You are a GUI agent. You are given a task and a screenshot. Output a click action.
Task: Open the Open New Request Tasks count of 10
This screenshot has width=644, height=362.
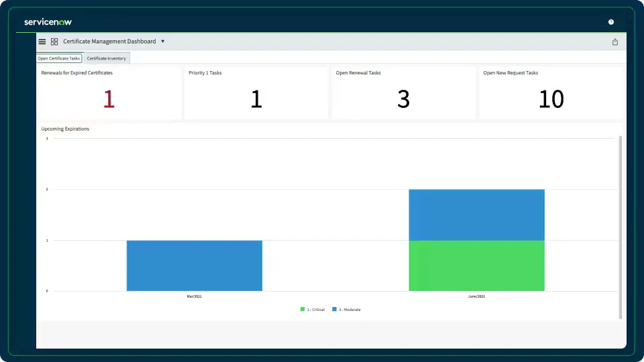(551, 99)
